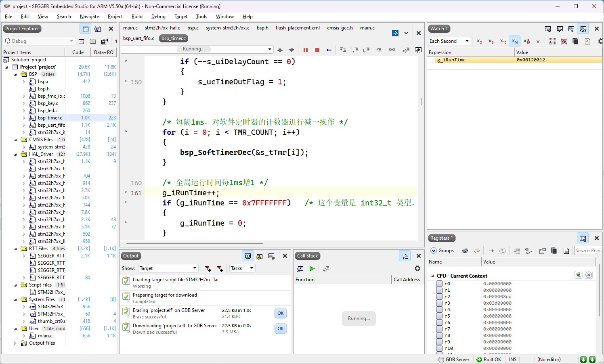This screenshot has width=604, height=364.
Task: Switch to the bsp_uart_fifo.c editor tab
Action: pyautogui.click(x=138, y=38)
